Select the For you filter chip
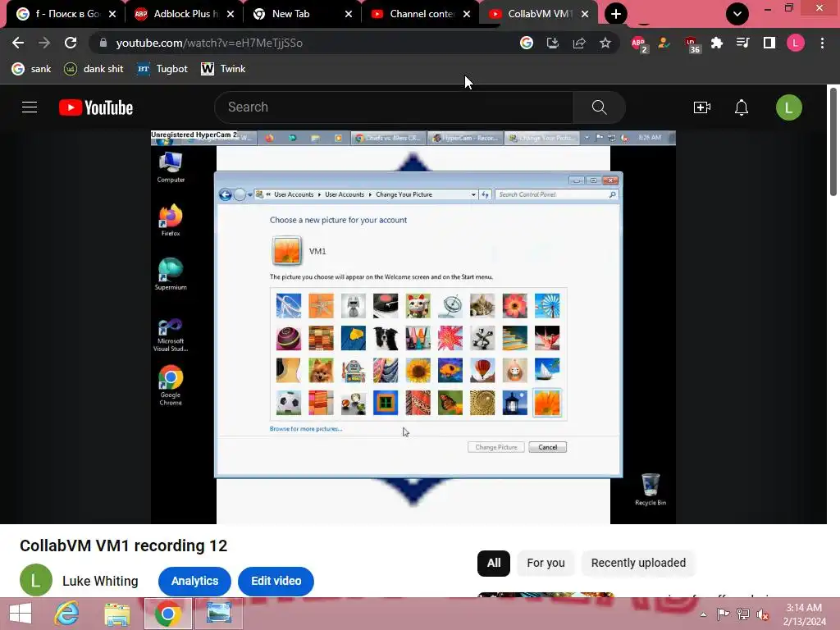The image size is (840, 630). [x=546, y=563]
